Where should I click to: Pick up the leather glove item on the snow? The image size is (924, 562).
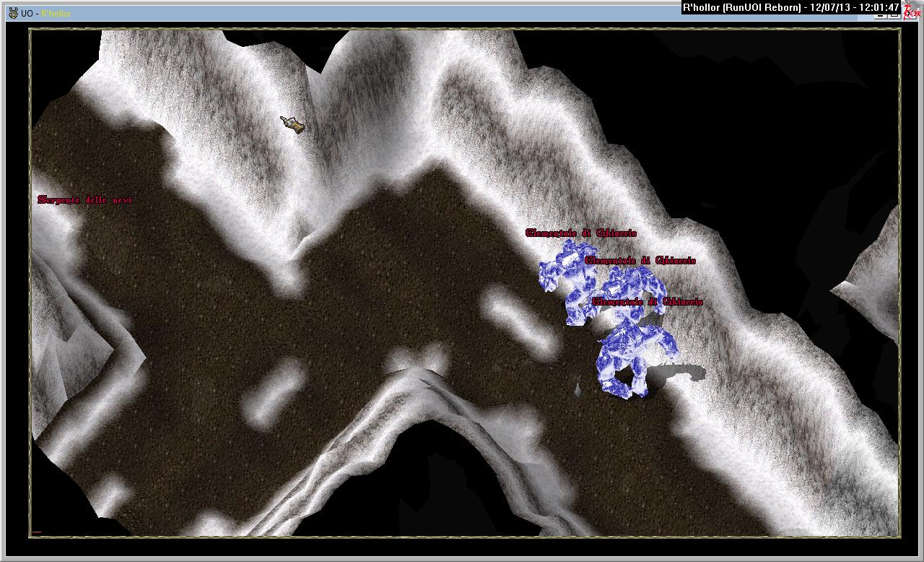pos(294,124)
